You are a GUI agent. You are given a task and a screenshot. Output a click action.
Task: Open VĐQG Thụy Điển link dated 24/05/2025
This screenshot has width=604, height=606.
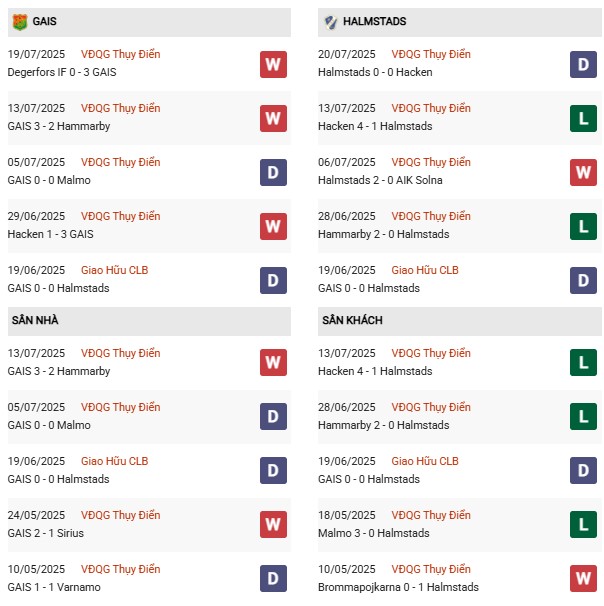click(x=121, y=515)
